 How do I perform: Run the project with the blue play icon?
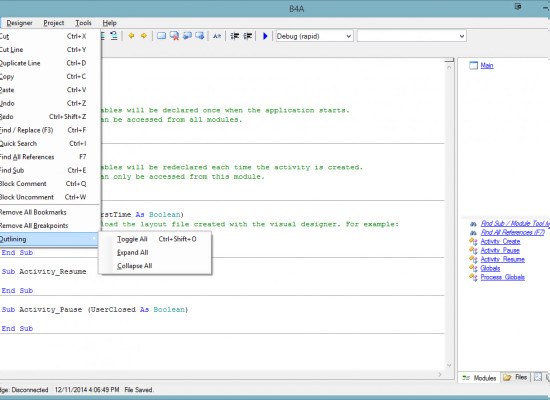(265, 36)
